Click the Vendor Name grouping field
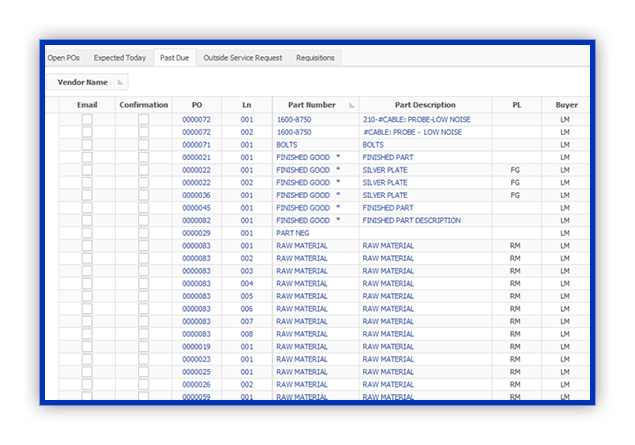Screen dimensions: 635x445 click(87, 82)
